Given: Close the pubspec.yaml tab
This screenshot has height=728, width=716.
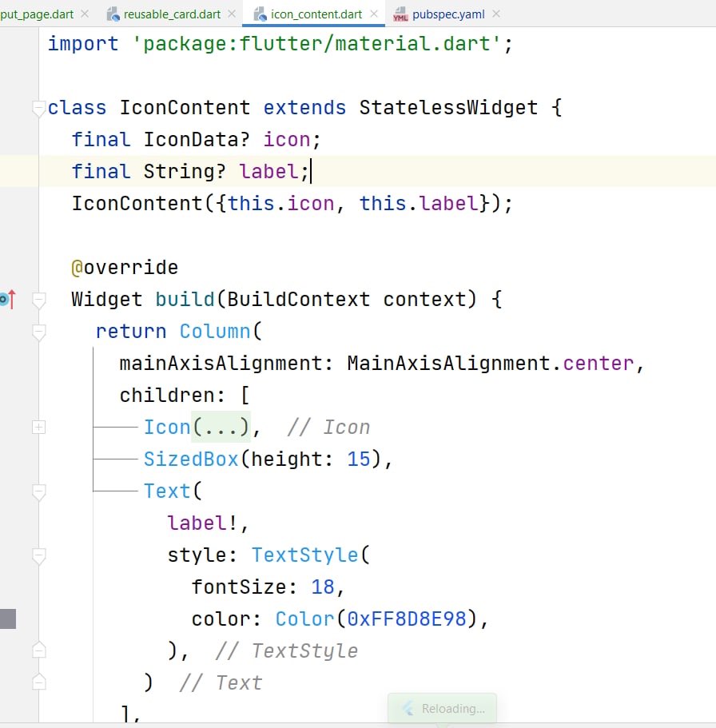Looking at the screenshot, I should pos(496,14).
